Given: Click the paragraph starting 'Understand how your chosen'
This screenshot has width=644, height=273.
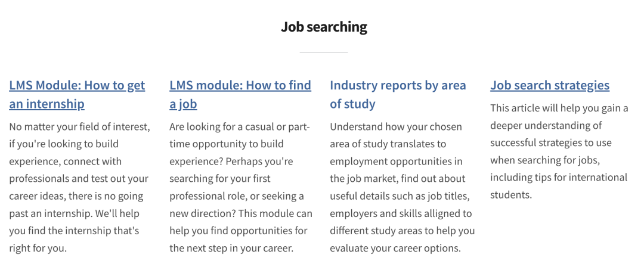Looking at the screenshot, I should tap(402, 187).
